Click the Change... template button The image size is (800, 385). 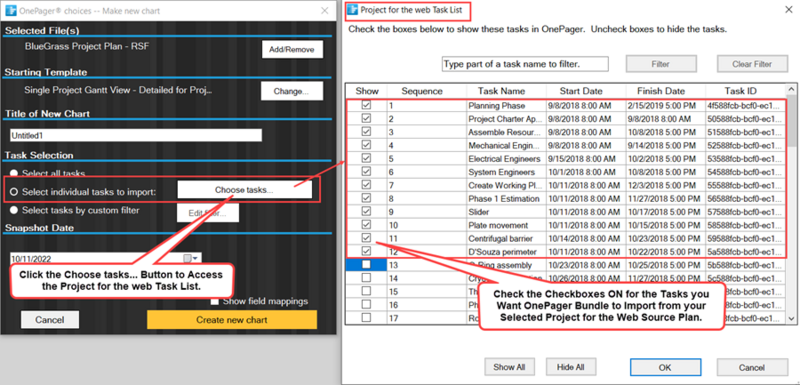(292, 92)
